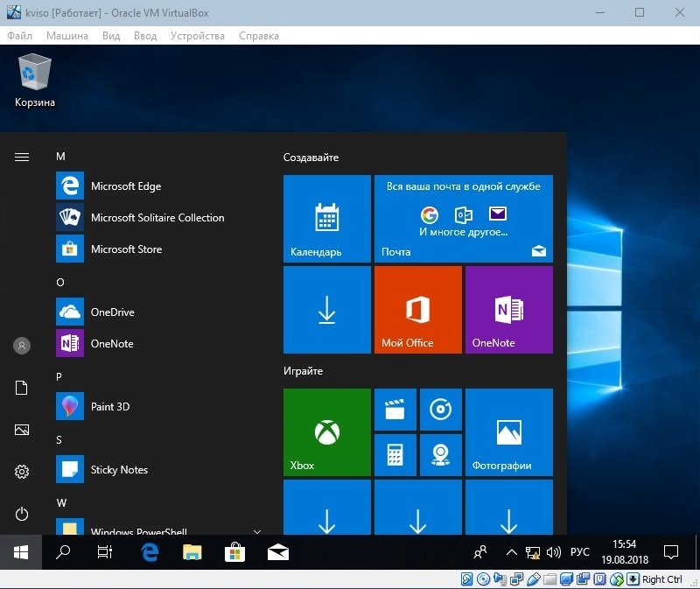Open Microsoft Store from the taskbar
This screenshot has height=589, width=700.
[234, 552]
